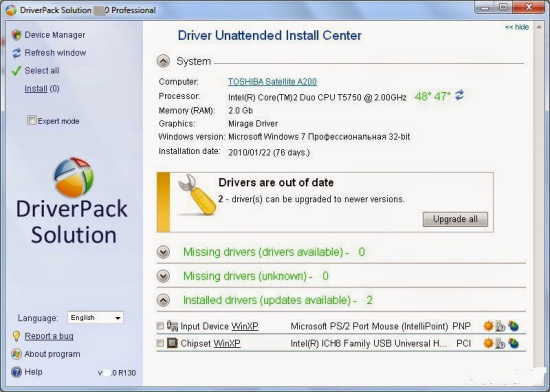Open the Language dropdown set to English
Image resolution: width=550 pixels, height=392 pixels.
click(95, 318)
